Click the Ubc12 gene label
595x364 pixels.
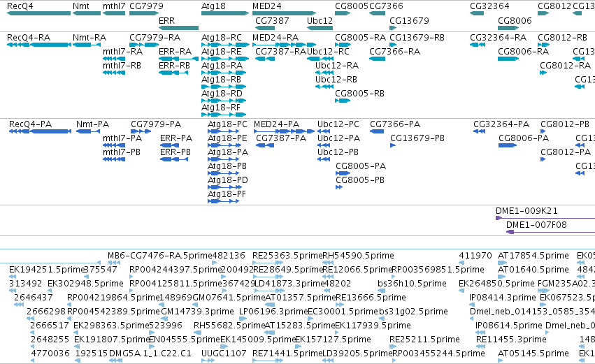pos(320,20)
